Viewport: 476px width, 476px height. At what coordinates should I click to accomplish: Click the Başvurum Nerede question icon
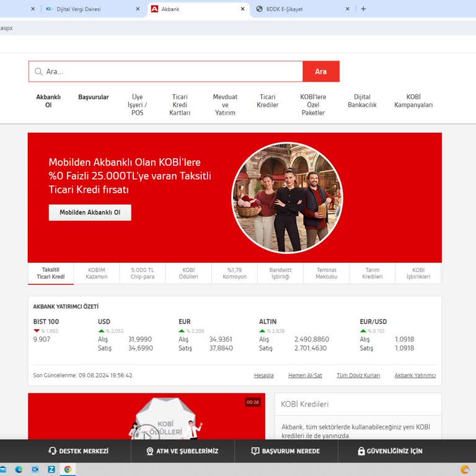[255, 451]
